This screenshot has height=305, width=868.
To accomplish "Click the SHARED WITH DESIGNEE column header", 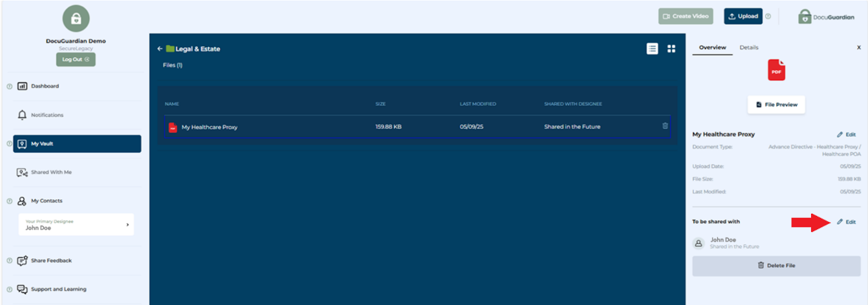I will click(573, 104).
